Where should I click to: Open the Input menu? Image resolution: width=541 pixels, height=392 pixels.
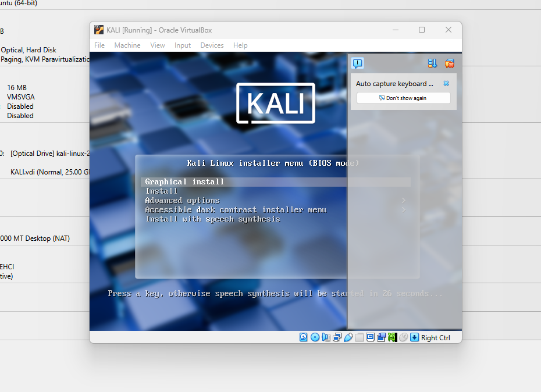[183, 45]
